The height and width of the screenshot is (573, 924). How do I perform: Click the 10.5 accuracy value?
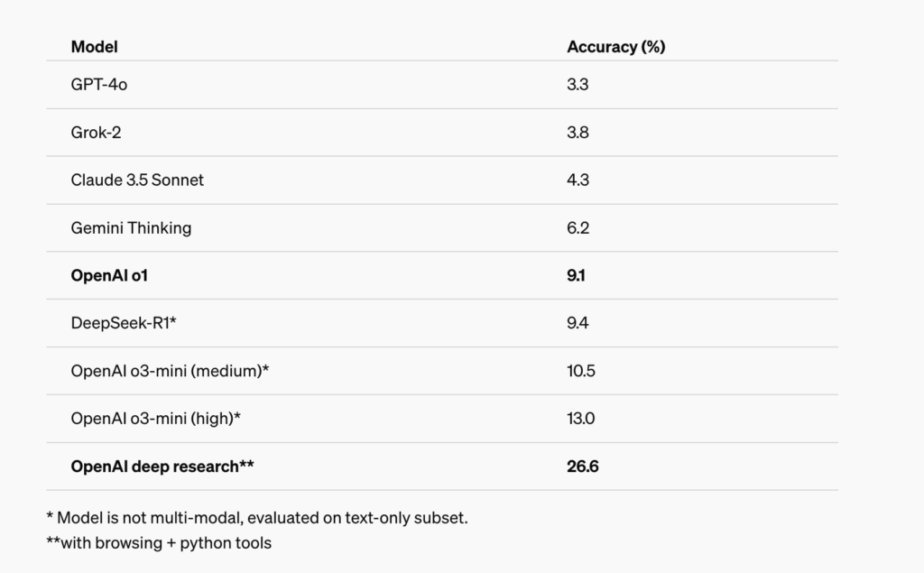point(580,371)
